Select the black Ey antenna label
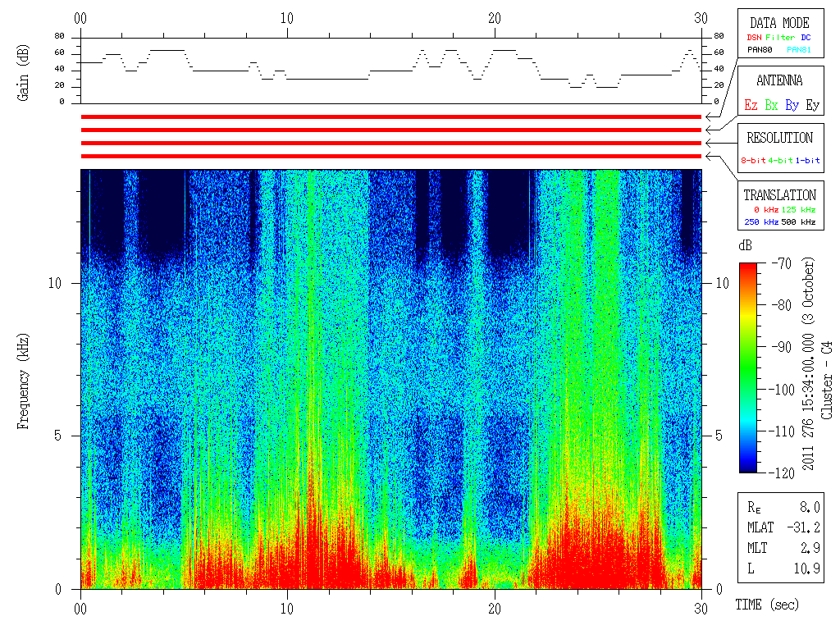Image resolution: width=840 pixels, height=630 pixels. coord(813,105)
